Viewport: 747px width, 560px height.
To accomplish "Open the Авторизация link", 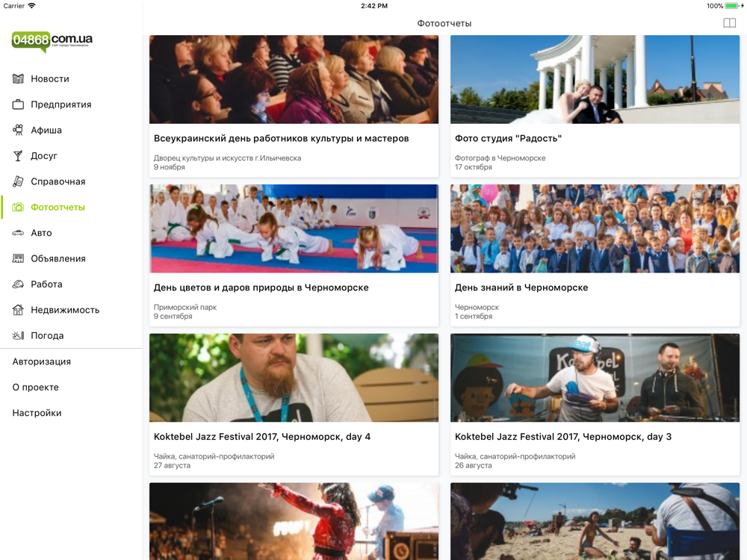I will pyautogui.click(x=41, y=361).
